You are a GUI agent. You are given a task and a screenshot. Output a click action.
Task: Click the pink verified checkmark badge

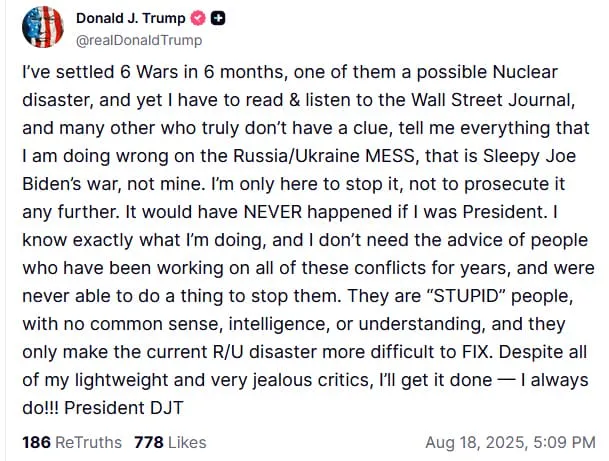[198, 18]
